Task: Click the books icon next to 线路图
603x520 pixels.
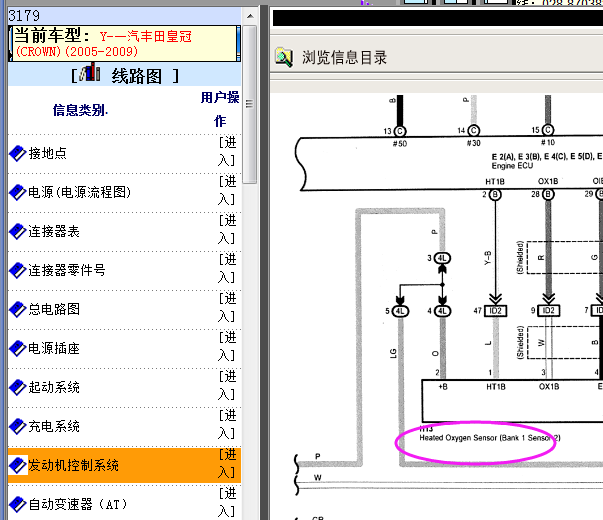Action: (90, 72)
